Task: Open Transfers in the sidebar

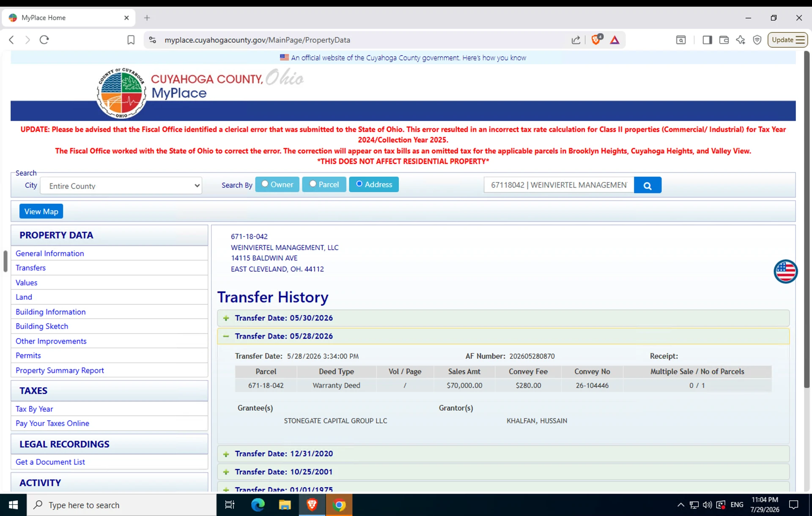Action: coord(30,268)
